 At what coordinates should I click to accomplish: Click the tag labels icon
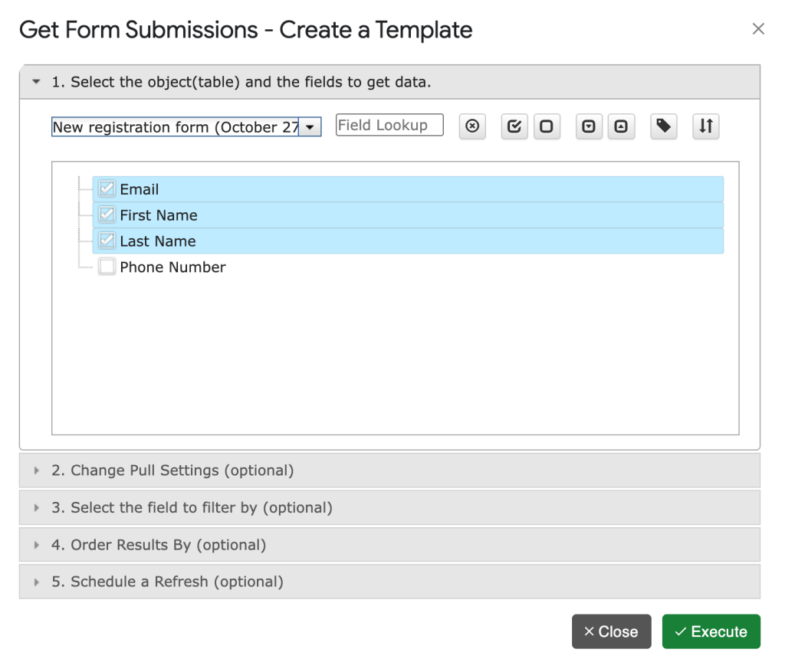pyautogui.click(x=664, y=127)
